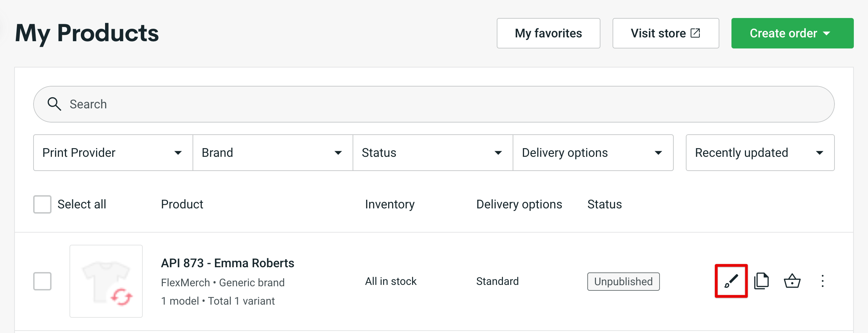Toggle the Unpublished status badge
The image size is (868, 333).
tap(623, 281)
